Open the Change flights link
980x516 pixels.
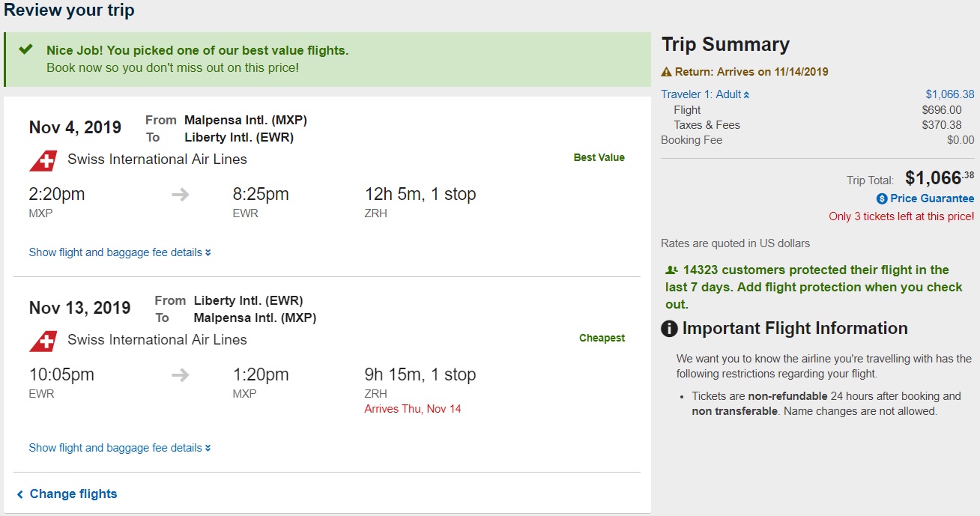pos(73,494)
